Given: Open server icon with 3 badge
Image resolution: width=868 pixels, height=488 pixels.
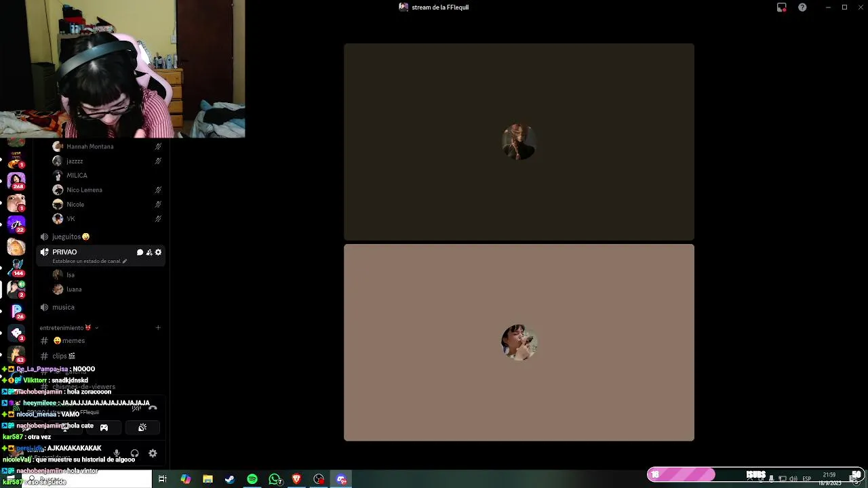Looking at the screenshot, I should click(x=16, y=333).
